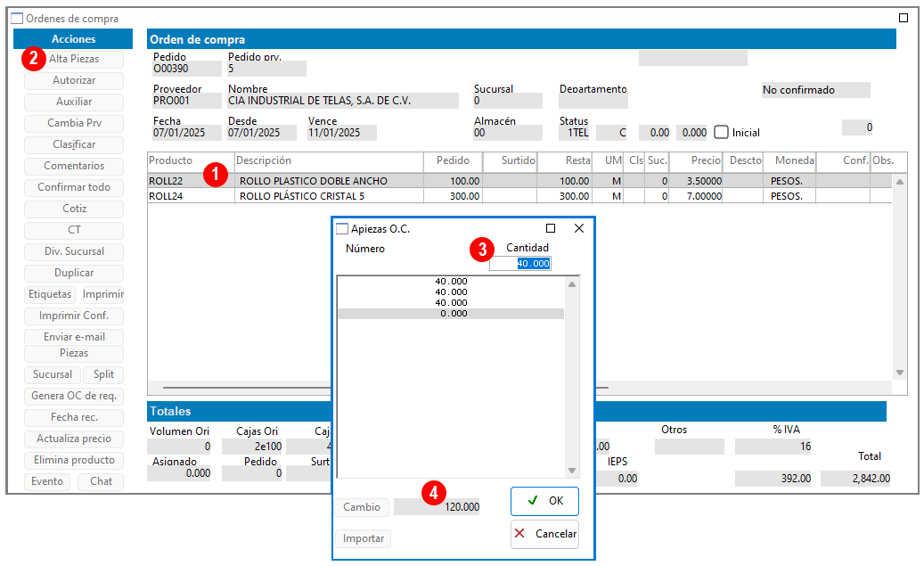Click the Pedido number field O00390
924x566 pixels.
click(187, 69)
